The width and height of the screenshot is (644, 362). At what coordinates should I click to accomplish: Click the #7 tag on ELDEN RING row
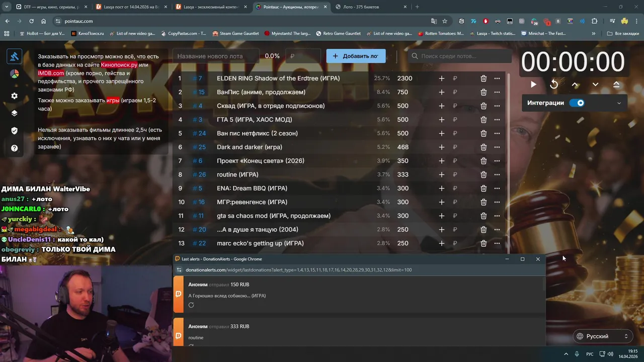(x=197, y=78)
